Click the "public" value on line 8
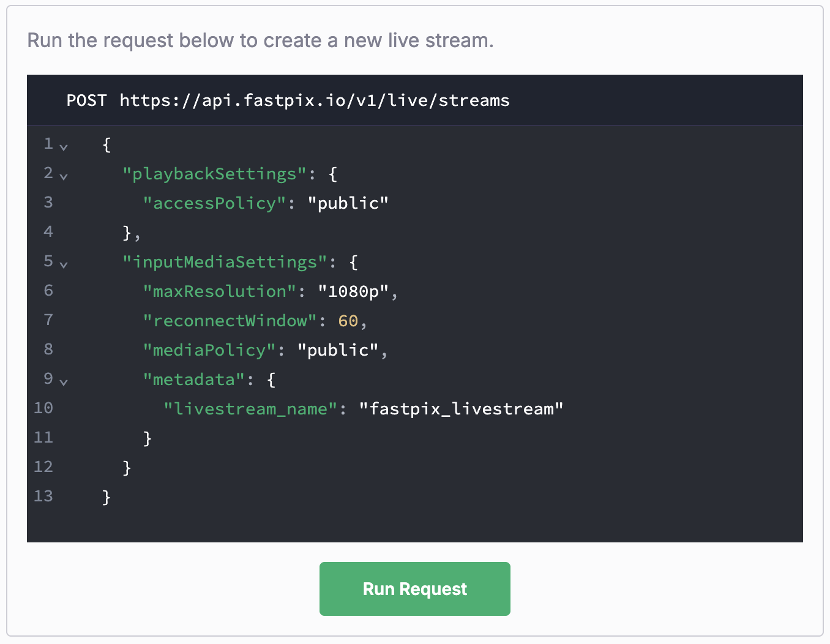This screenshot has height=644, width=830. [338, 350]
